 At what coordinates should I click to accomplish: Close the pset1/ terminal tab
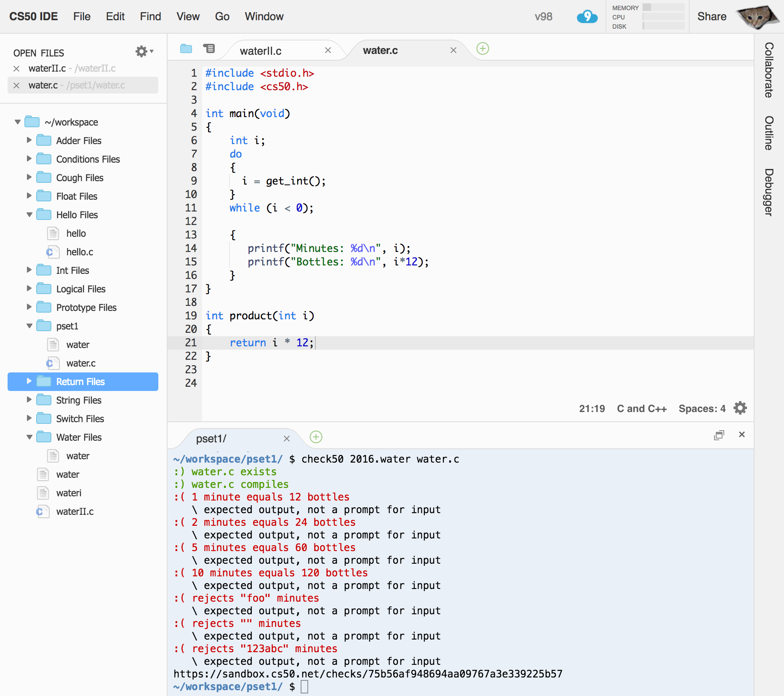(287, 439)
